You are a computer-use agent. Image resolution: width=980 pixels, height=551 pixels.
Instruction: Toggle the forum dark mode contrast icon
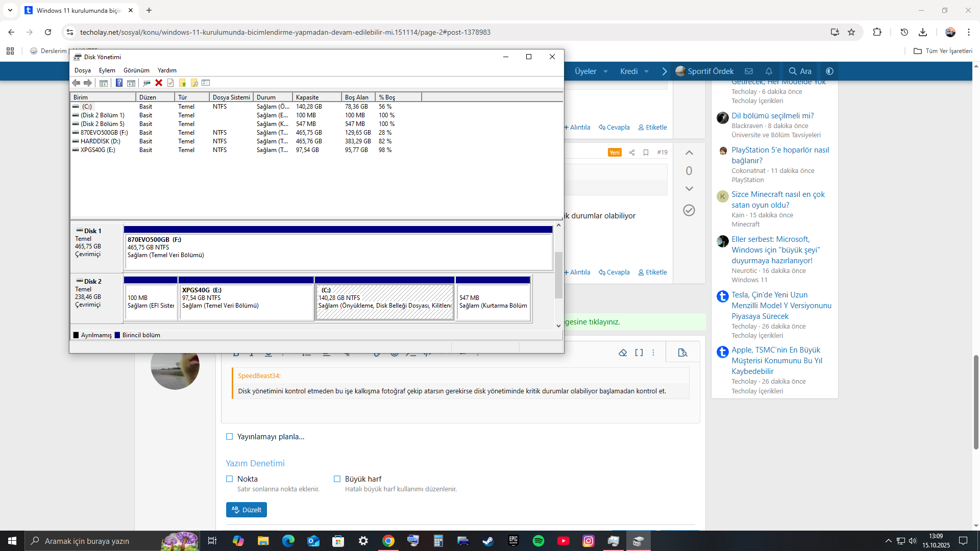[829, 71]
